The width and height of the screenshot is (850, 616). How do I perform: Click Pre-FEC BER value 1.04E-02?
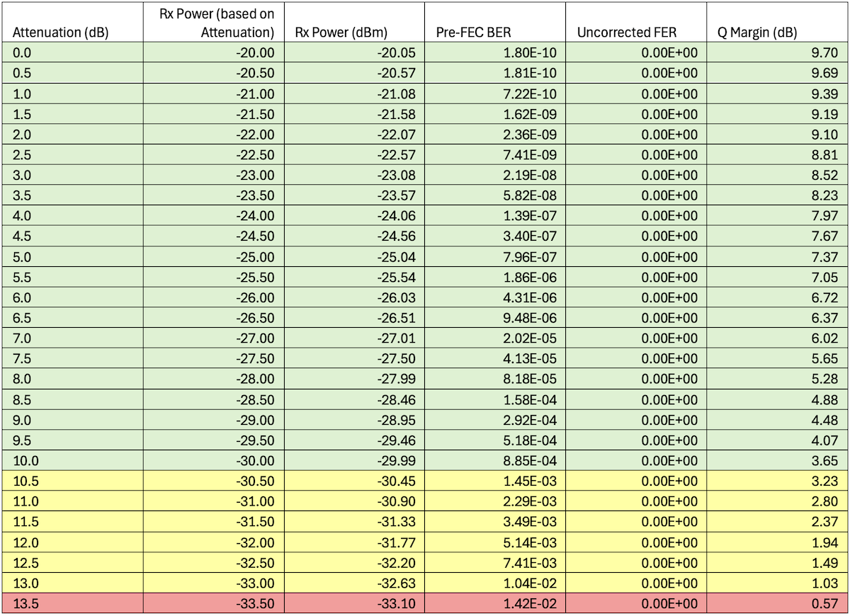click(495, 583)
